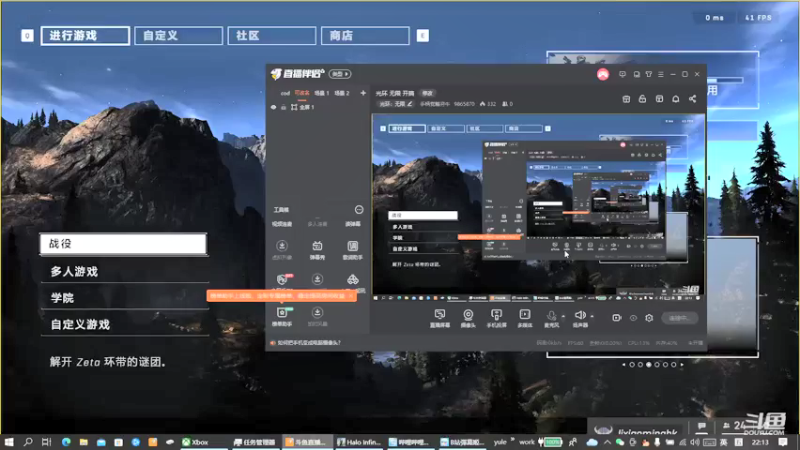Image resolution: width=800 pixels, height=450 pixels.
Task: Click the lock-shaped icon in the room toolbar
Action: tap(642, 99)
